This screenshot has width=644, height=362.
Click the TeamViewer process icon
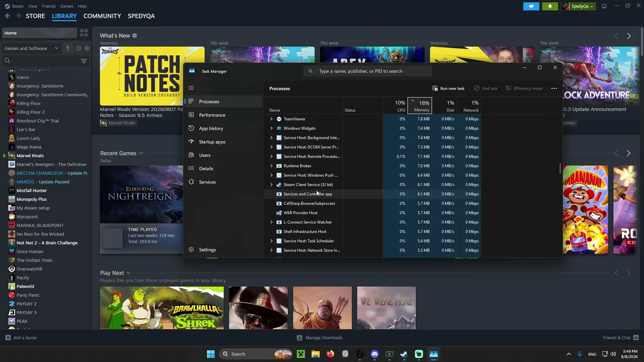point(279,119)
